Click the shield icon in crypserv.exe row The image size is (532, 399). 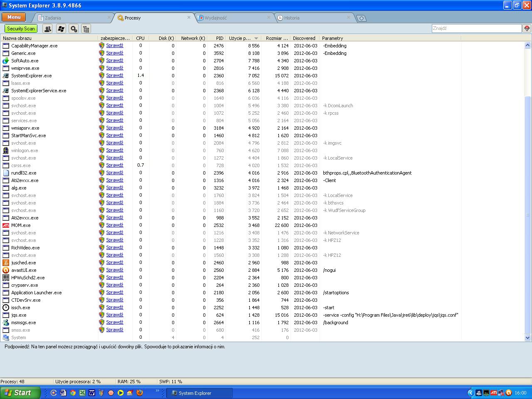coord(102,285)
